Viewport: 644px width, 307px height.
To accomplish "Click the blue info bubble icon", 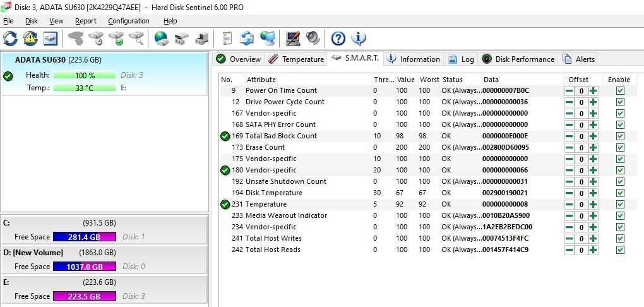I will pos(358,39).
